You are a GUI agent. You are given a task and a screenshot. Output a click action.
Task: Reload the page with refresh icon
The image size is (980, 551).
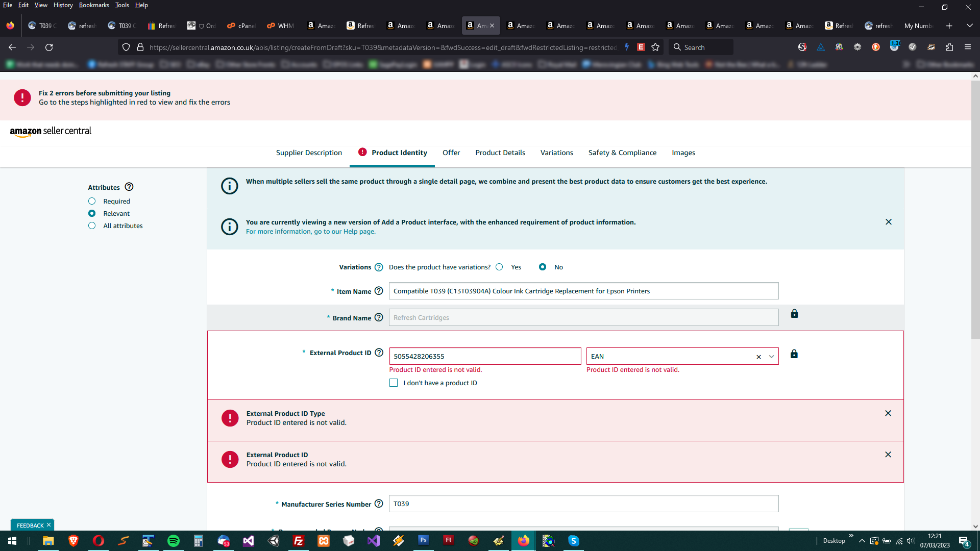49,47
